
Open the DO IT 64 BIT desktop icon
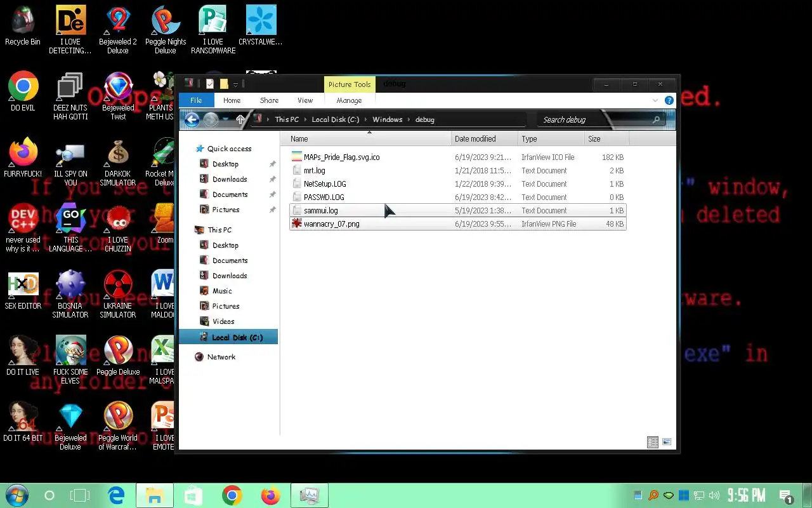(23, 422)
